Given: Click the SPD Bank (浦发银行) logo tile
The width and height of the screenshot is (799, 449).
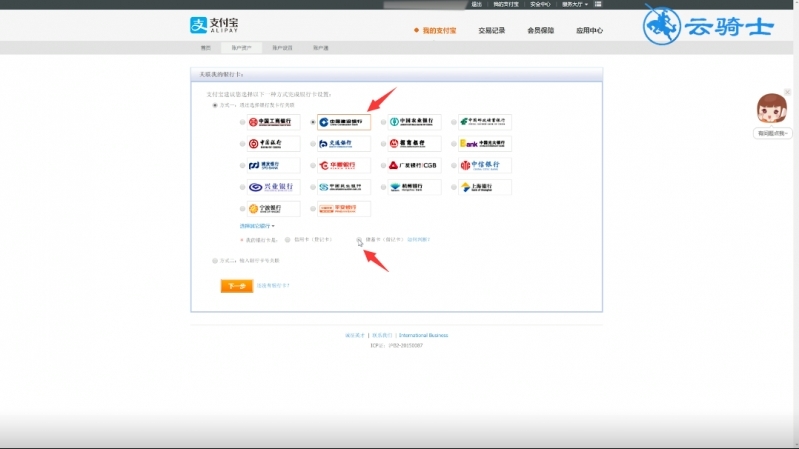Looking at the screenshot, I should click(x=273, y=165).
